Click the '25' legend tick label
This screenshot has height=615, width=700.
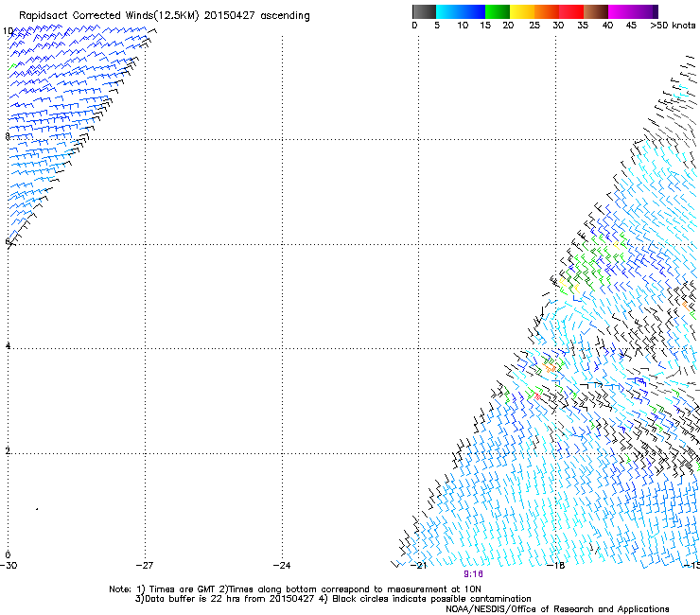coord(534,26)
